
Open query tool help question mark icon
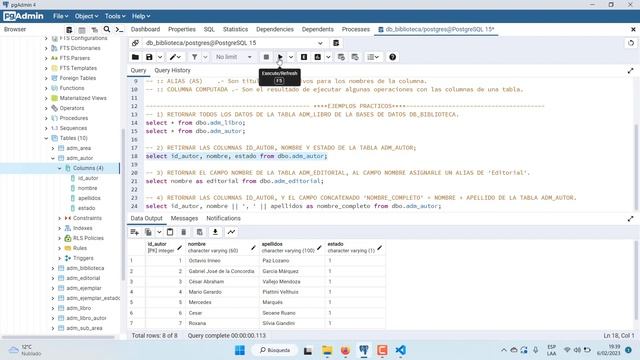392,57
